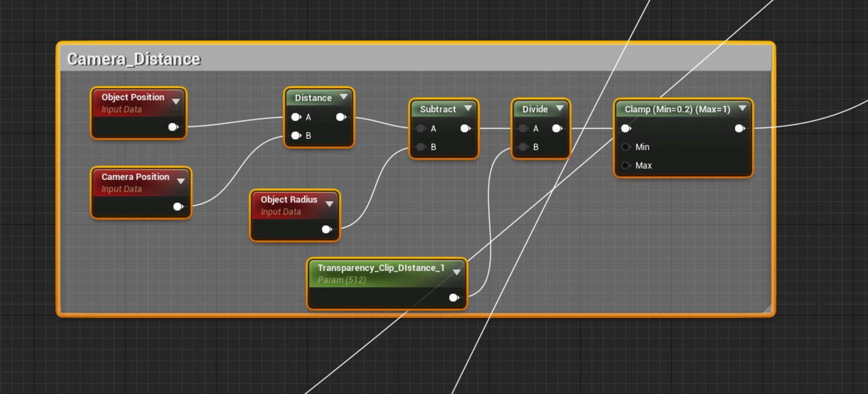Image resolution: width=868 pixels, height=394 pixels.
Task: Click the Min pin on Clamp node
Action: click(626, 147)
